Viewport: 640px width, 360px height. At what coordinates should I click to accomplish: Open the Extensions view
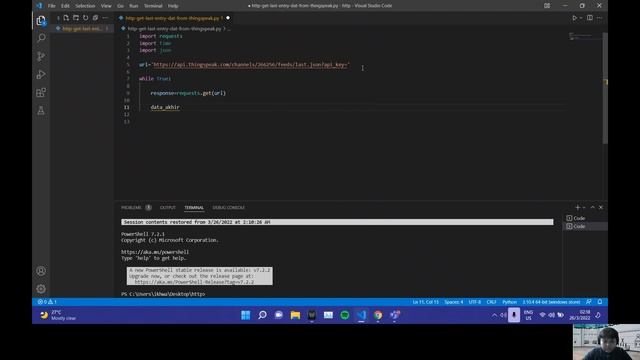41,93
